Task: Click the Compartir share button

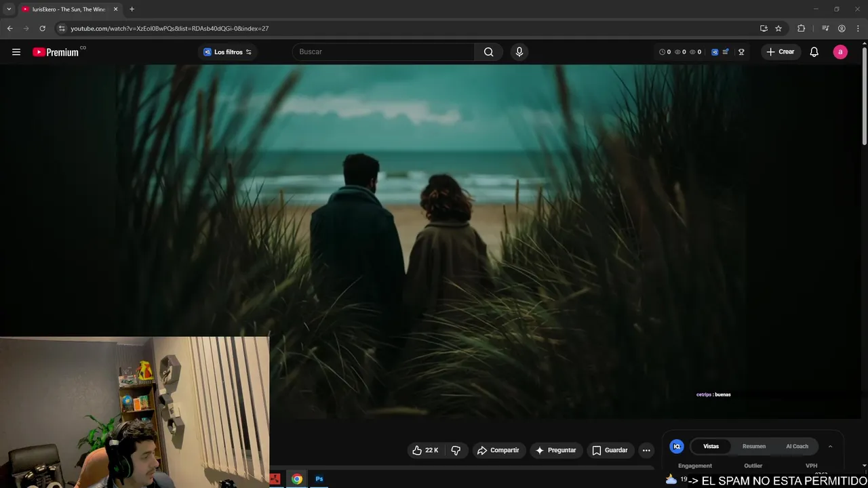Action: pyautogui.click(x=498, y=450)
